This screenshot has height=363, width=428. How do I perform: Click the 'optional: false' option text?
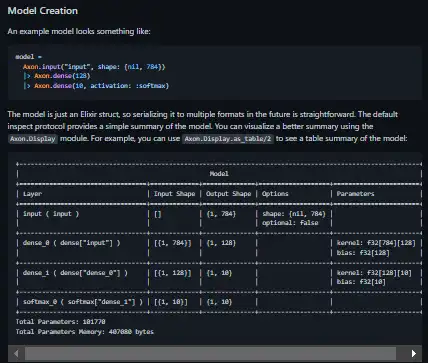click(x=290, y=223)
